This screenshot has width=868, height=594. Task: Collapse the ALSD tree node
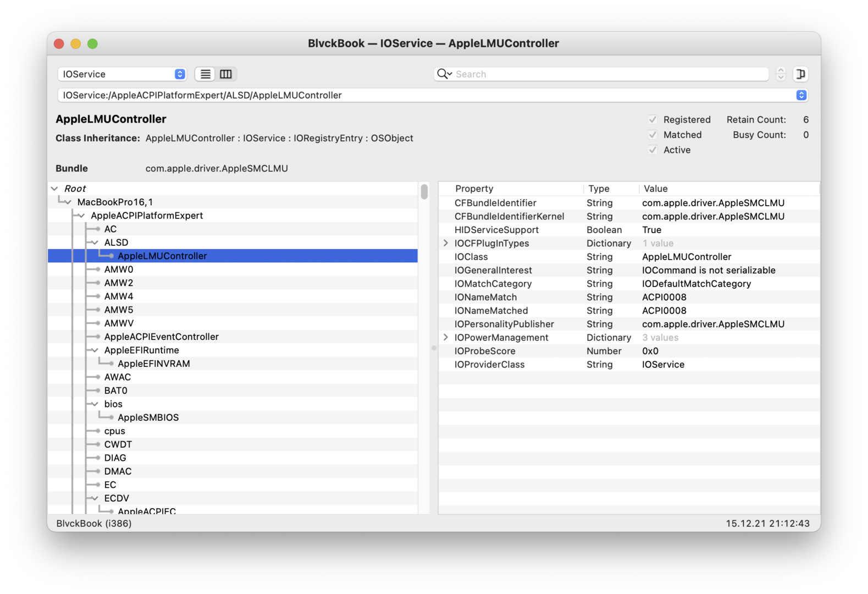(x=95, y=243)
